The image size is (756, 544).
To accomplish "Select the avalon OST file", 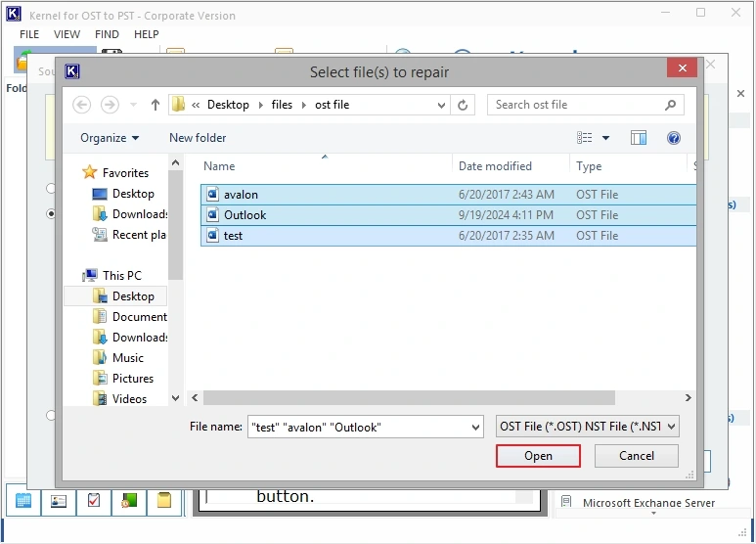I will tap(448, 195).
